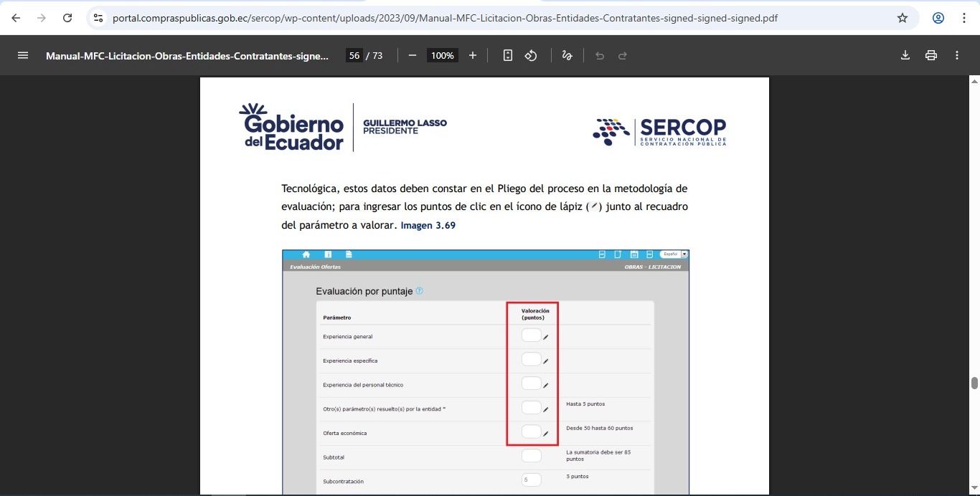View site information in address bar
The width and height of the screenshot is (980, 496).
point(99,18)
